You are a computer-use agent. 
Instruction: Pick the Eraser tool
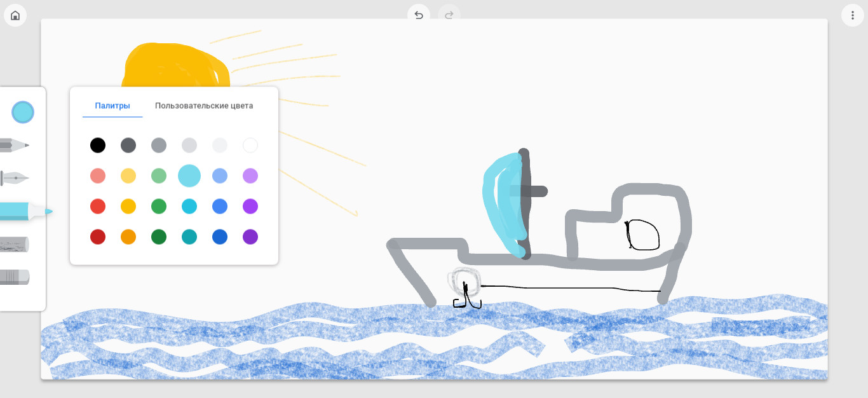(x=15, y=277)
